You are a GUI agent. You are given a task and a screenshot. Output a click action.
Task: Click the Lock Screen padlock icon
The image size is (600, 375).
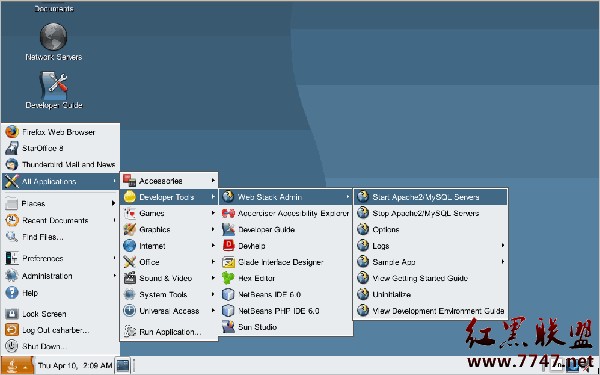[x=11, y=314]
